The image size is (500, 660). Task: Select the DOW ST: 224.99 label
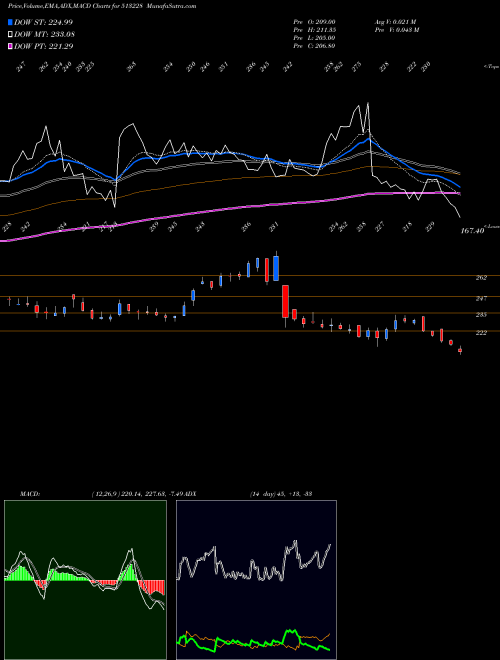click(43, 22)
